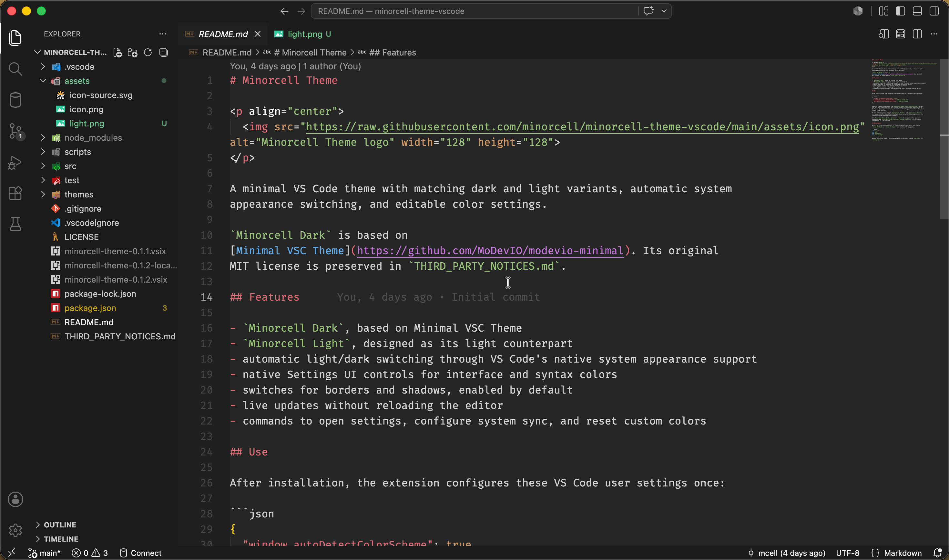Open the Extensions view

pyautogui.click(x=15, y=193)
